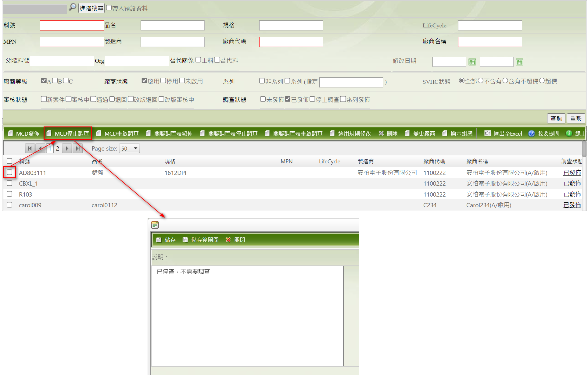Click the 廠商名稱 input field

pyautogui.click(x=490, y=42)
